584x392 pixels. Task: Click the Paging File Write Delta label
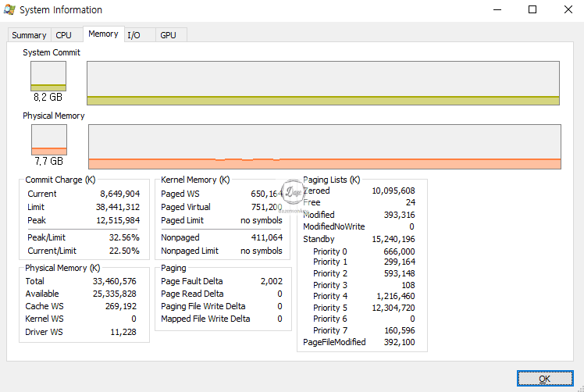pyautogui.click(x=203, y=306)
